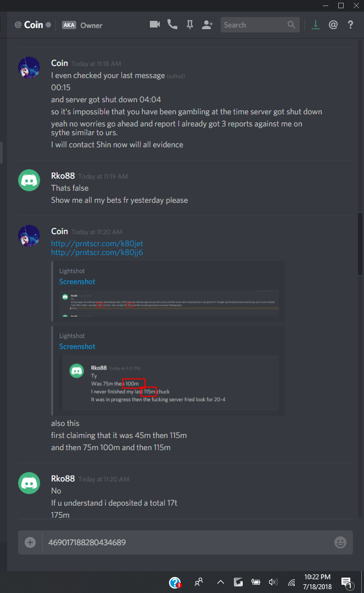
Task: Open the prntscr.com/k80jet link
Action: 97,243
